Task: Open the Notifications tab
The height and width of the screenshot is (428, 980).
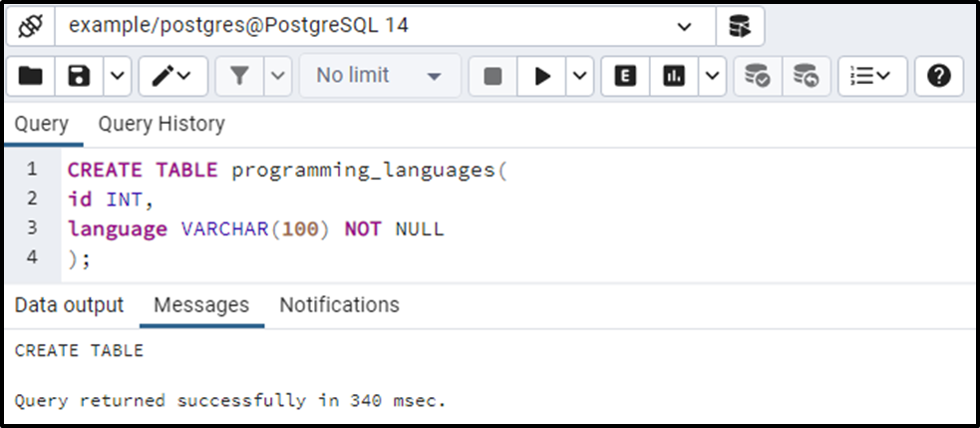Action: click(339, 304)
